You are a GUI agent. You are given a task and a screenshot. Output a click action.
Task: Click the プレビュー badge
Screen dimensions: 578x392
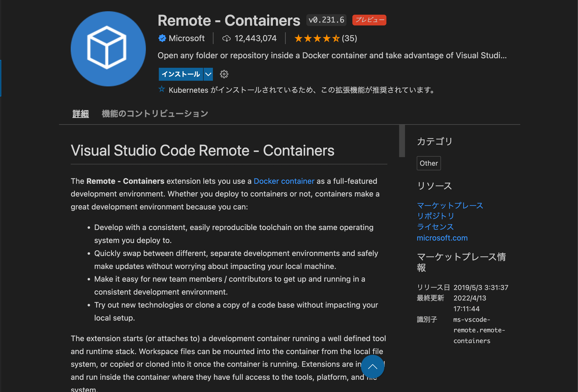point(369,20)
